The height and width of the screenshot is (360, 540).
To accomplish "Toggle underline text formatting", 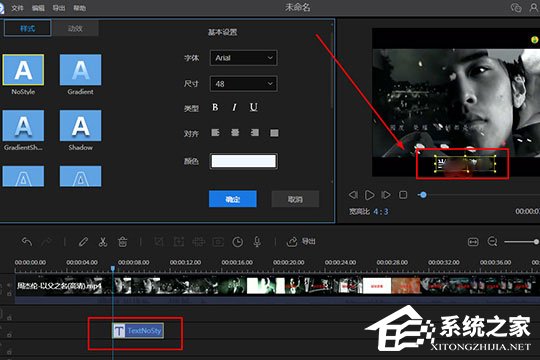I will click(253, 107).
